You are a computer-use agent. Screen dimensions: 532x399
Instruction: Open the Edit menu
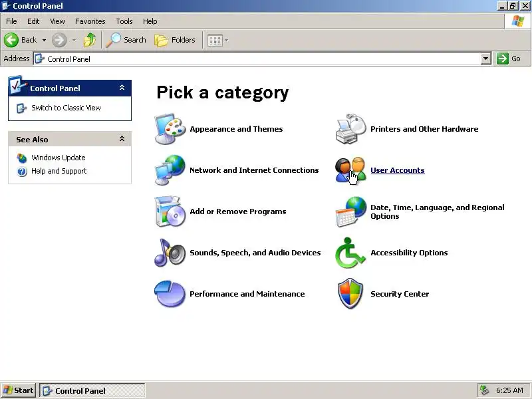tap(33, 21)
